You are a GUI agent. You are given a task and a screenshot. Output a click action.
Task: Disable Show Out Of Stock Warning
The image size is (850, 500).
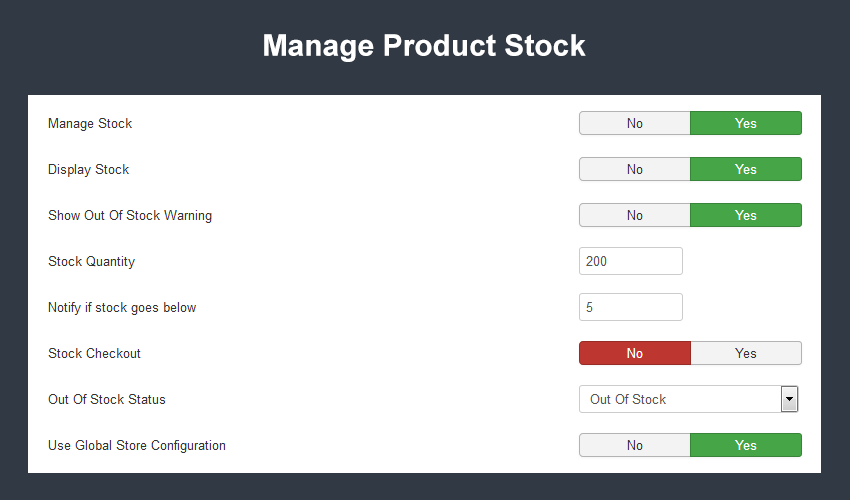635,215
